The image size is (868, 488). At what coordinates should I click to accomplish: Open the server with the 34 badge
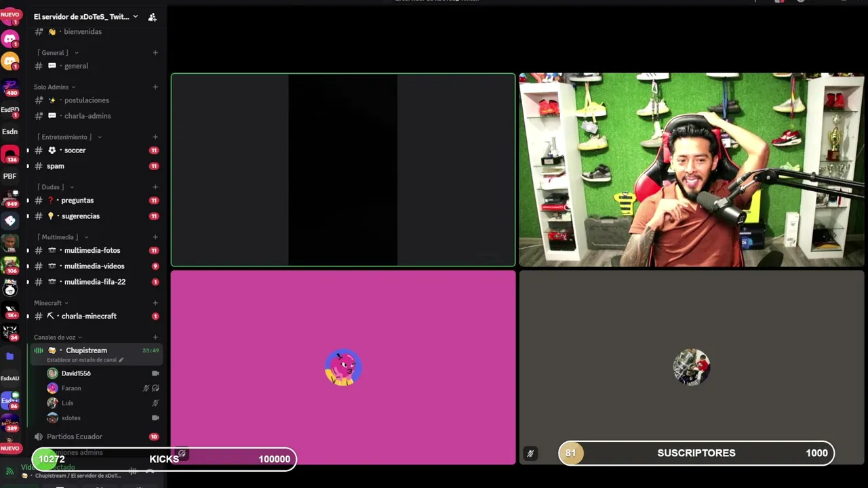(10, 333)
